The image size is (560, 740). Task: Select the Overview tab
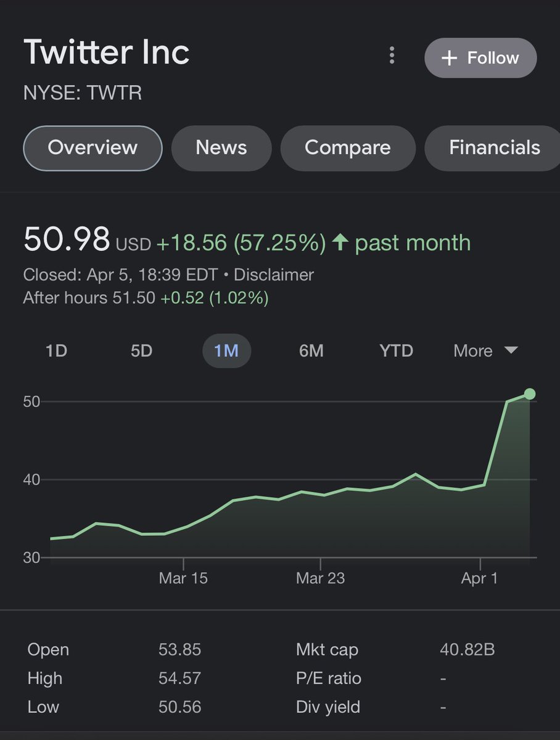[x=93, y=148]
